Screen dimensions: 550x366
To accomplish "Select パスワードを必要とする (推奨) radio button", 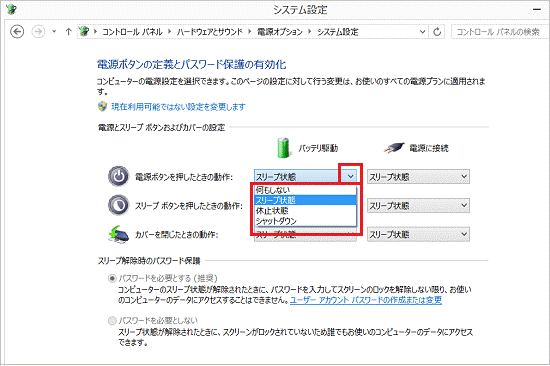I will click(112, 279).
